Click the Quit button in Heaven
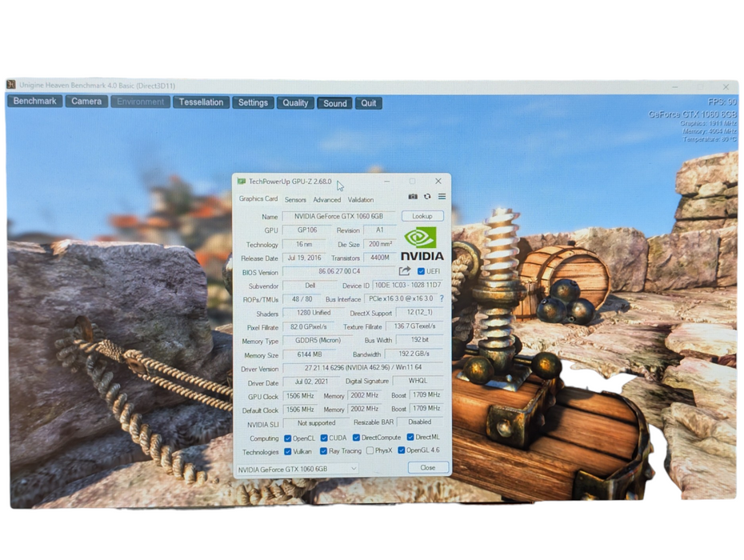The height and width of the screenshot is (560, 744). pos(368,103)
